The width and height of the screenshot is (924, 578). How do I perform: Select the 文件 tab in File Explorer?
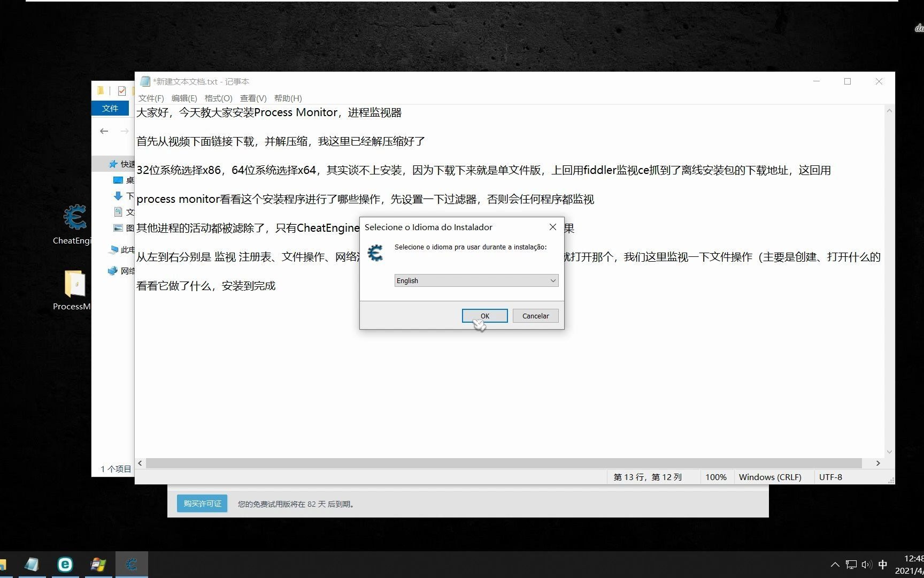[110, 108]
